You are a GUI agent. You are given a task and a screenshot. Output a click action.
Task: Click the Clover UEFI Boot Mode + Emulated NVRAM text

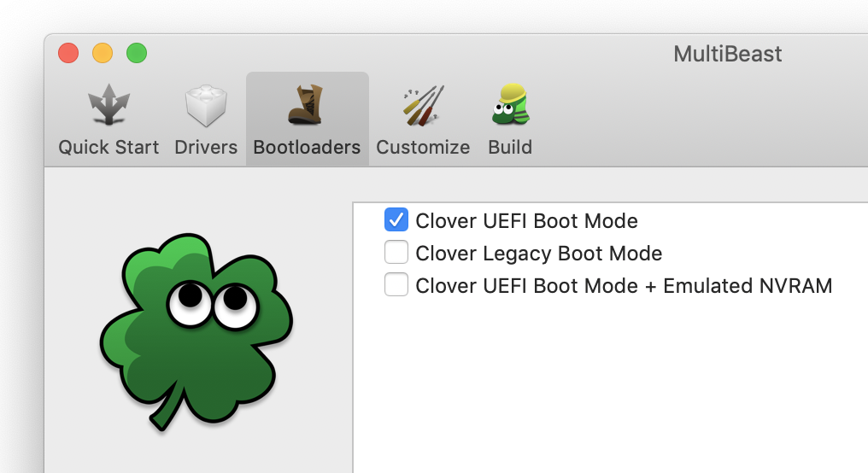[624, 285]
